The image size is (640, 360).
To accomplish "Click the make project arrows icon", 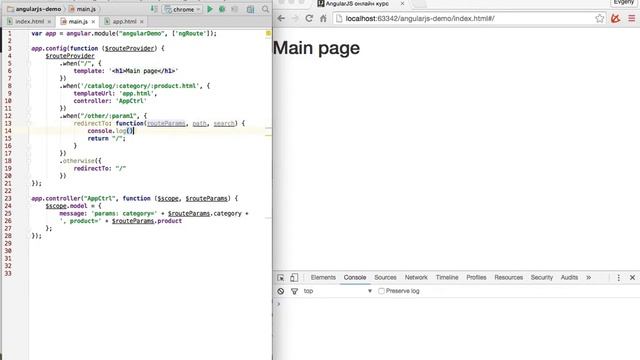I will [154, 9].
